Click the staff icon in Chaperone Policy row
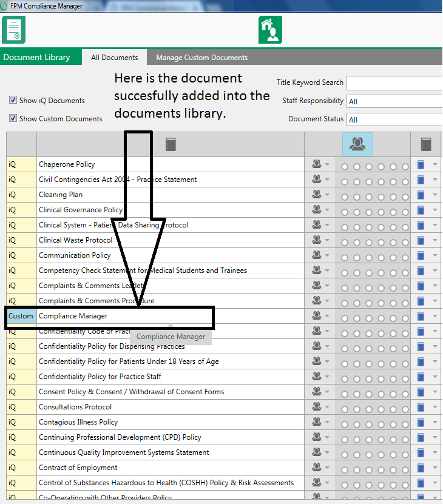This screenshot has height=504, width=443. click(x=316, y=164)
